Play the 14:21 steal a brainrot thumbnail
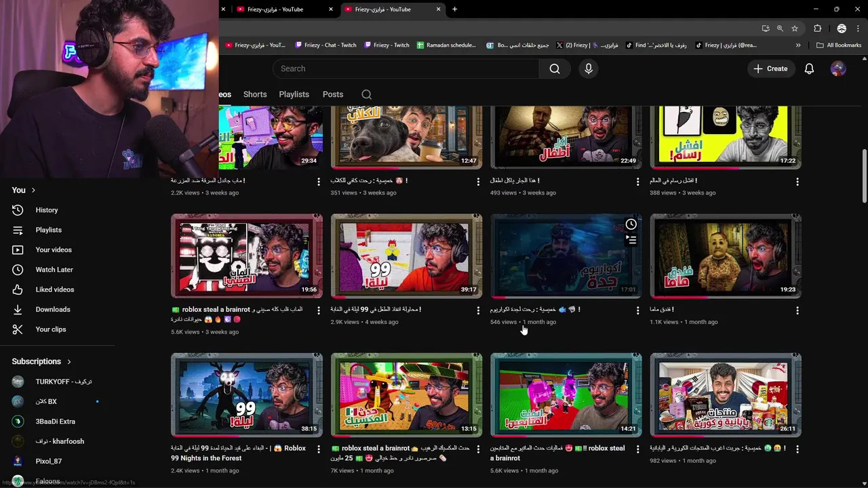The image size is (868, 488). [x=566, y=394]
